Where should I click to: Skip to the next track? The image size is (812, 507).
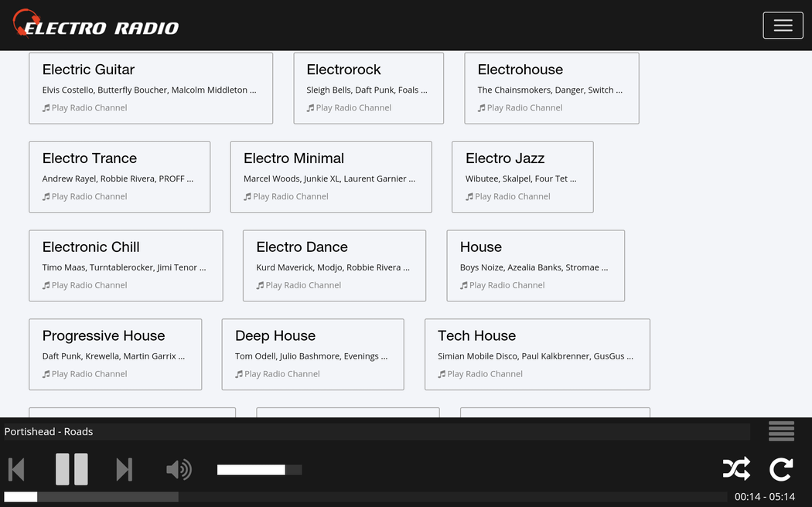pyautogui.click(x=124, y=469)
